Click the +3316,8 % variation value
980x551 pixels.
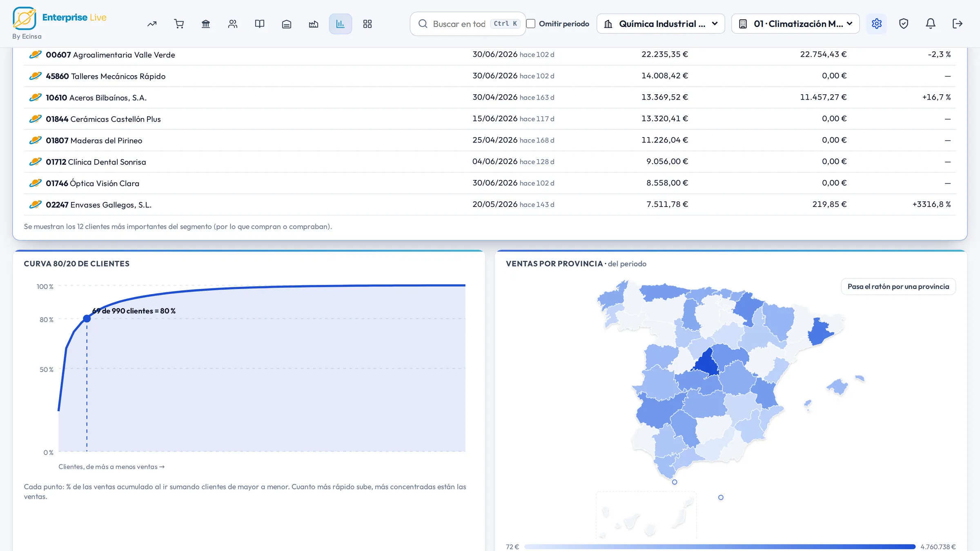point(931,204)
